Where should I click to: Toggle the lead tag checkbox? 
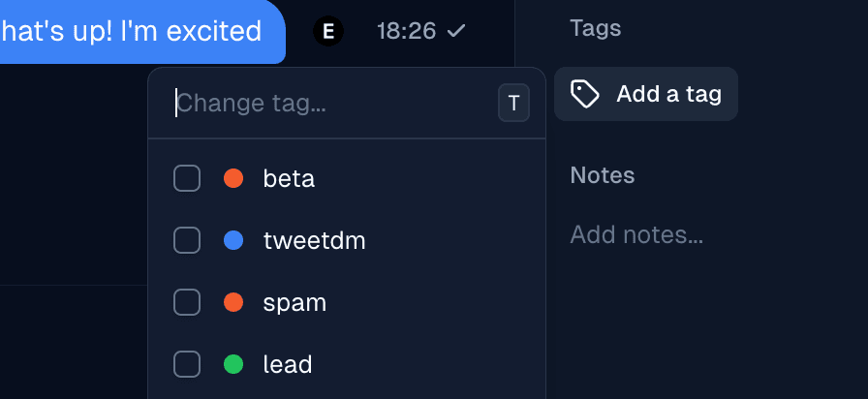tap(187, 364)
